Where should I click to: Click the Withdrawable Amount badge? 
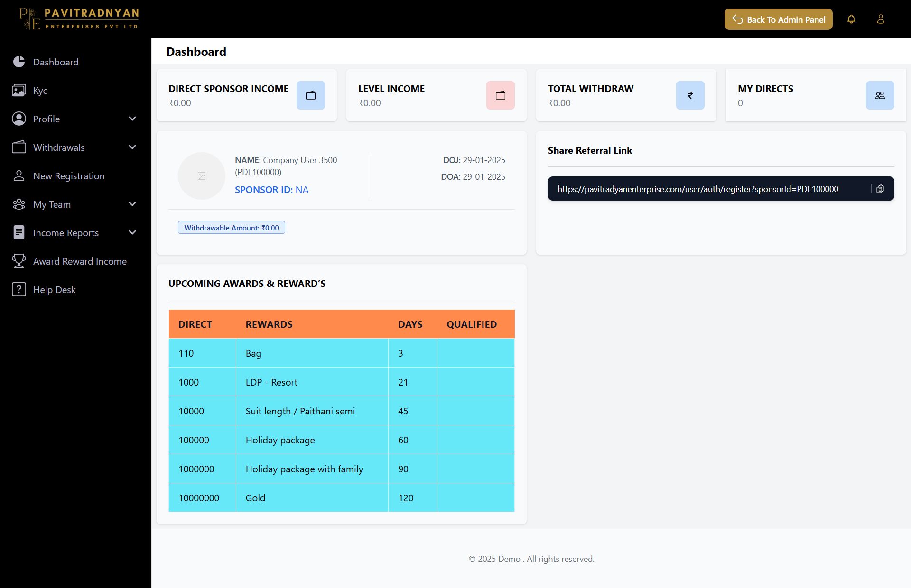coord(232,228)
